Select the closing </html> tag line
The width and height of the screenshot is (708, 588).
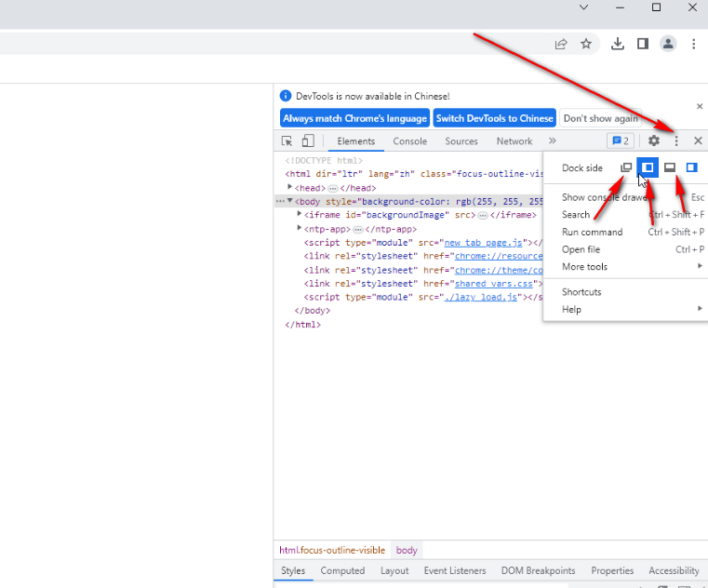click(303, 325)
